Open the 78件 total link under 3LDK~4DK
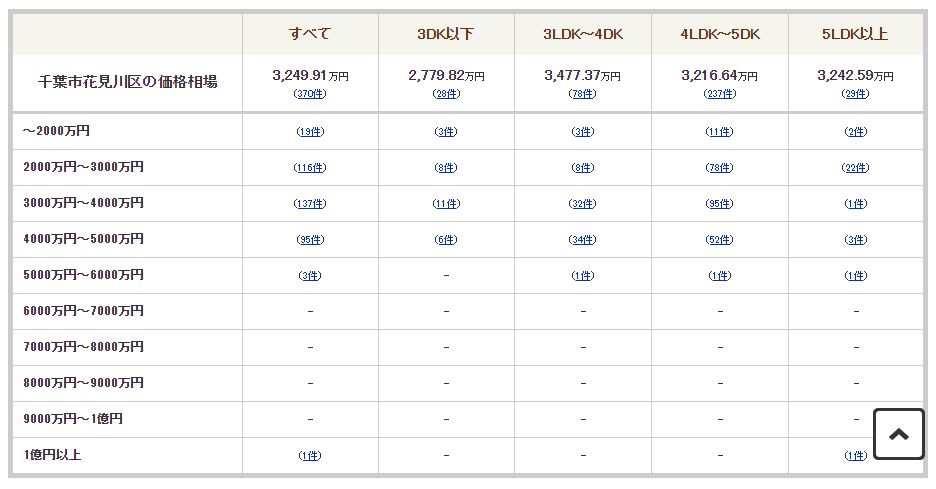This screenshot has width=936, height=489. pos(582,94)
